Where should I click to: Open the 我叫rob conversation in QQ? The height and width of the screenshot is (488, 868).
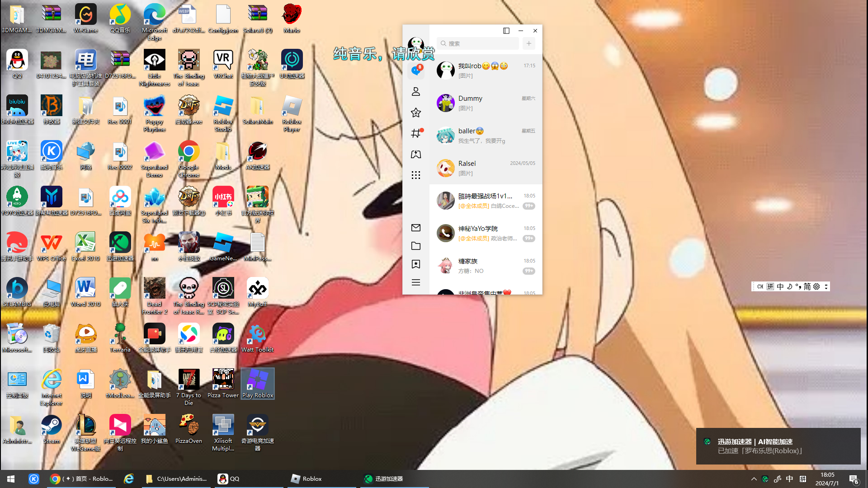(x=486, y=70)
